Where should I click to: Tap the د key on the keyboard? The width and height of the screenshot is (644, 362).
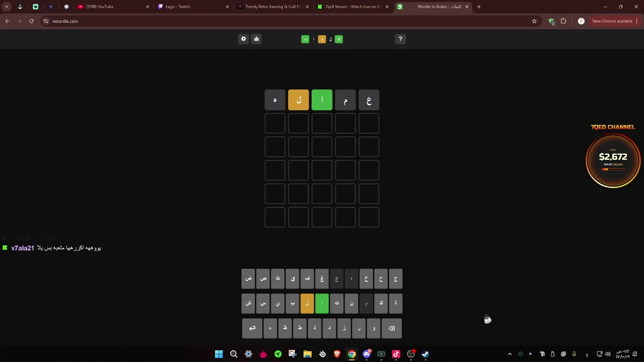tap(330, 328)
